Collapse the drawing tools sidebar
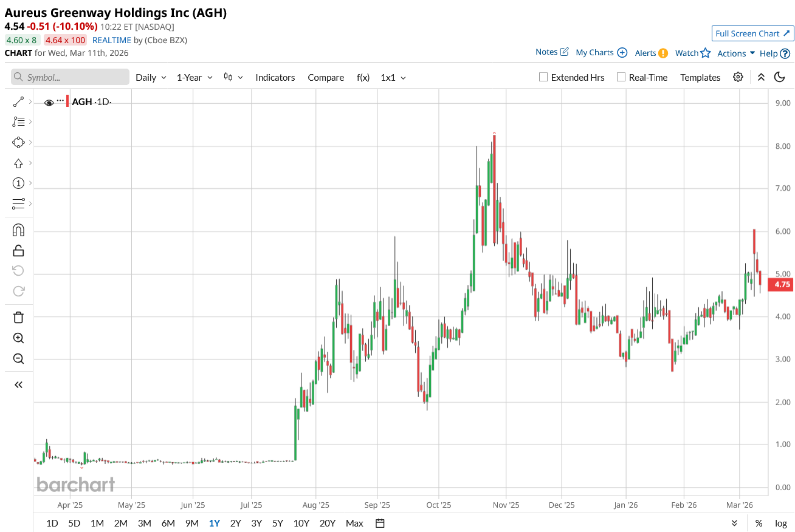 pyautogui.click(x=18, y=384)
